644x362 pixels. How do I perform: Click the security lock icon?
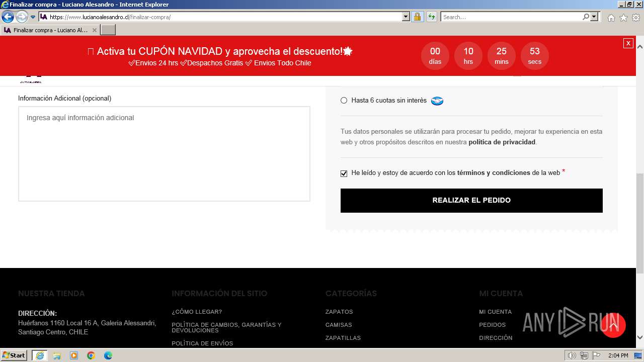(x=417, y=17)
